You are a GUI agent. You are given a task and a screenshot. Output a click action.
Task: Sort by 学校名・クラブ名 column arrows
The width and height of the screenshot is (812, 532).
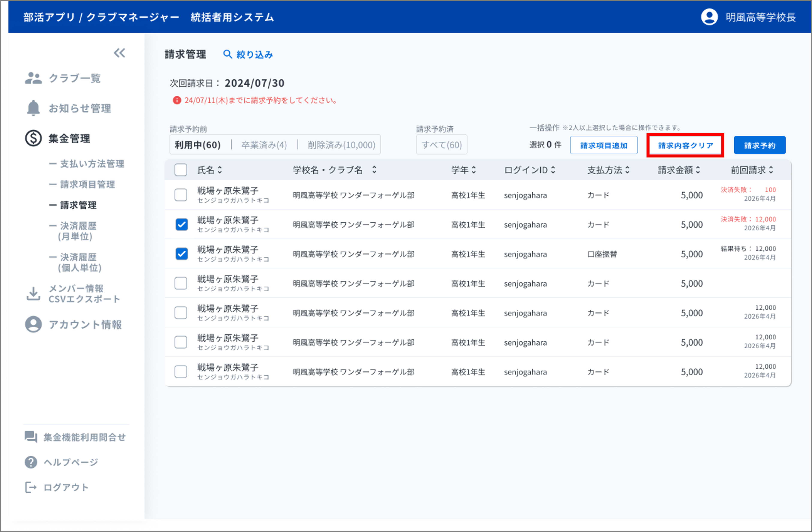[374, 169]
